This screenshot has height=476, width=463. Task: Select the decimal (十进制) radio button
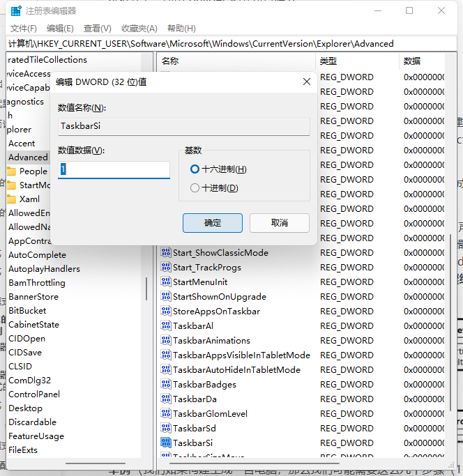[195, 188]
